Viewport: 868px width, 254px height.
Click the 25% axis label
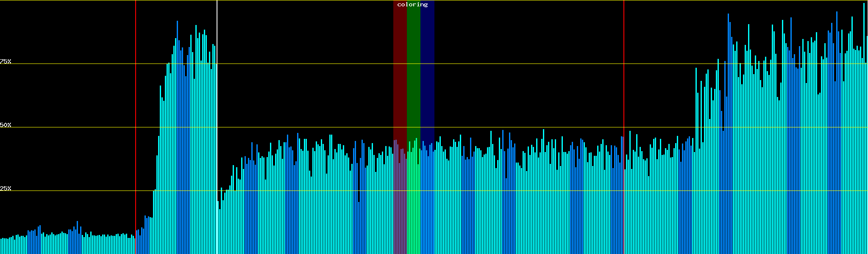(6, 188)
